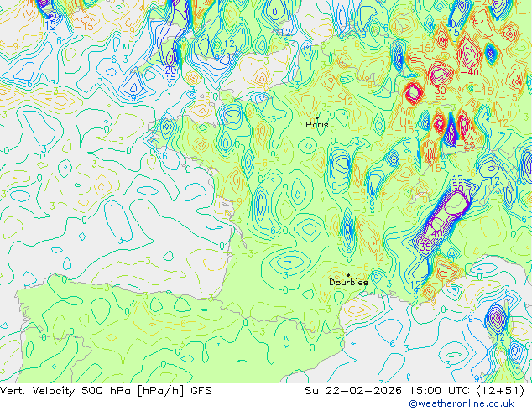Click the 20 contour label over the Channel

click(x=170, y=70)
